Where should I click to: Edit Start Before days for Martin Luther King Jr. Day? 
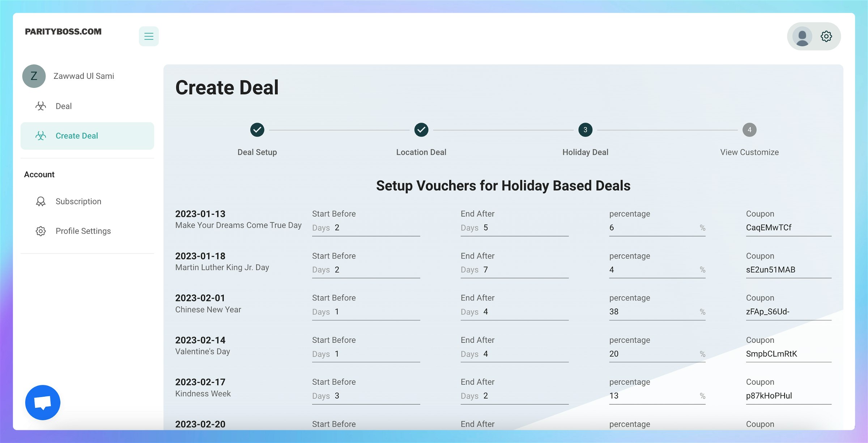click(376, 270)
